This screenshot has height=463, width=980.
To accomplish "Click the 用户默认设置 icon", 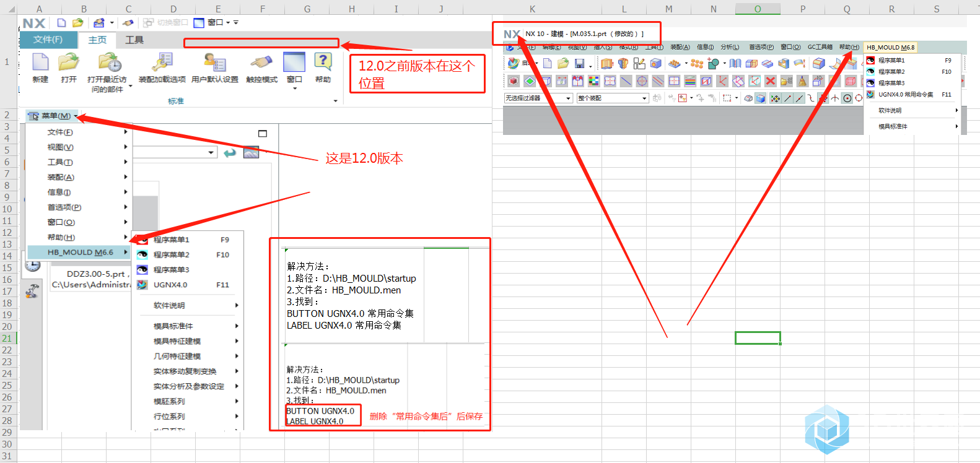I will pos(215,63).
